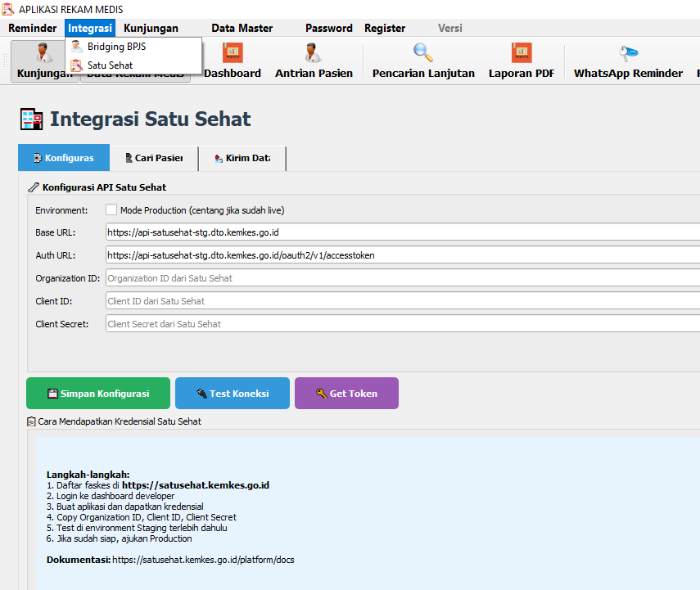Open the Password menu
The width and height of the screenshot is (700, 590).
(329, 28)
